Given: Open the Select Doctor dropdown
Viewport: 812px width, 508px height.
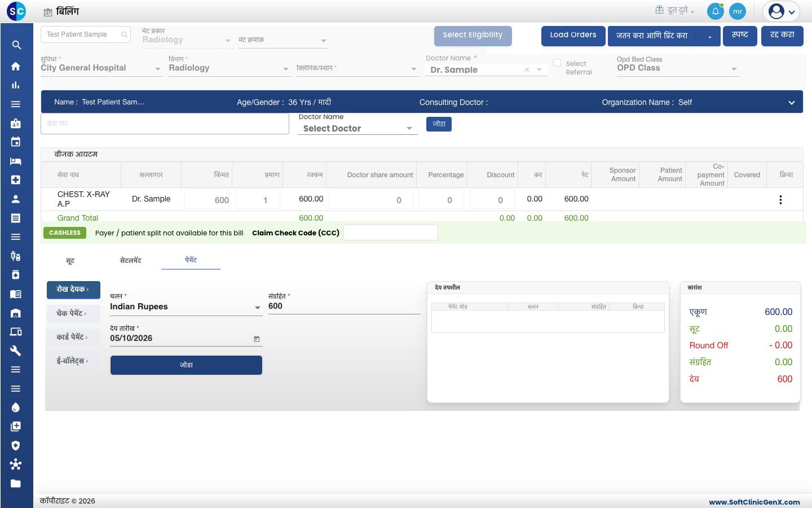Looking at the screenshot, I should [358, 129].
